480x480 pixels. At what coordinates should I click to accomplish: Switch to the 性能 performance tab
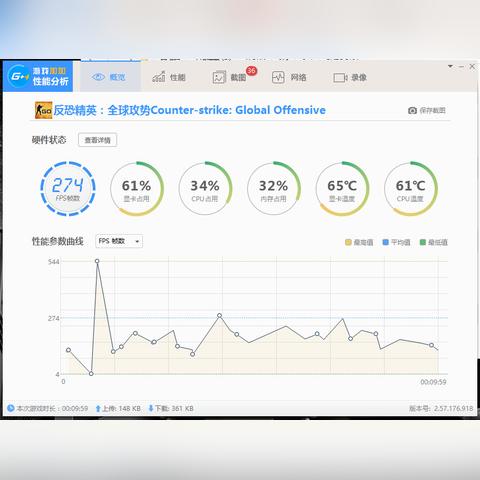click(x=169, y=77)
